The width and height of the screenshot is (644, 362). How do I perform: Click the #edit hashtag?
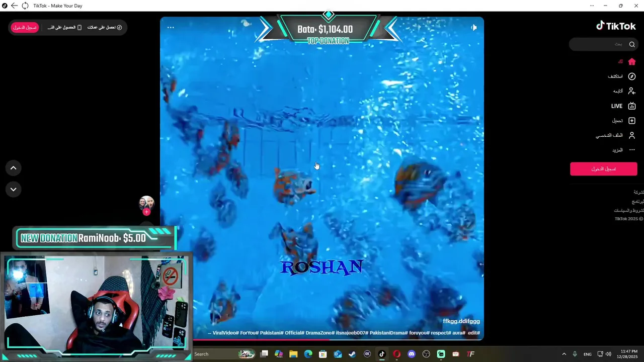click(x=473, y=333)
